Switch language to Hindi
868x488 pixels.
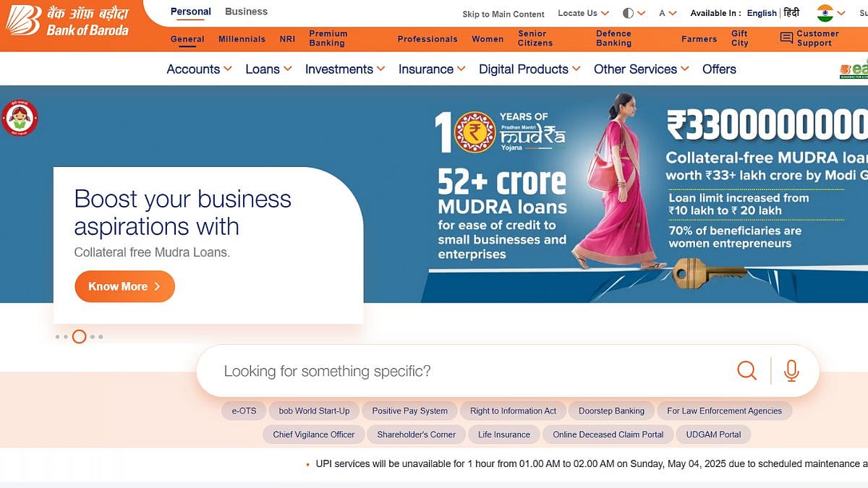[x=792, y=13]
